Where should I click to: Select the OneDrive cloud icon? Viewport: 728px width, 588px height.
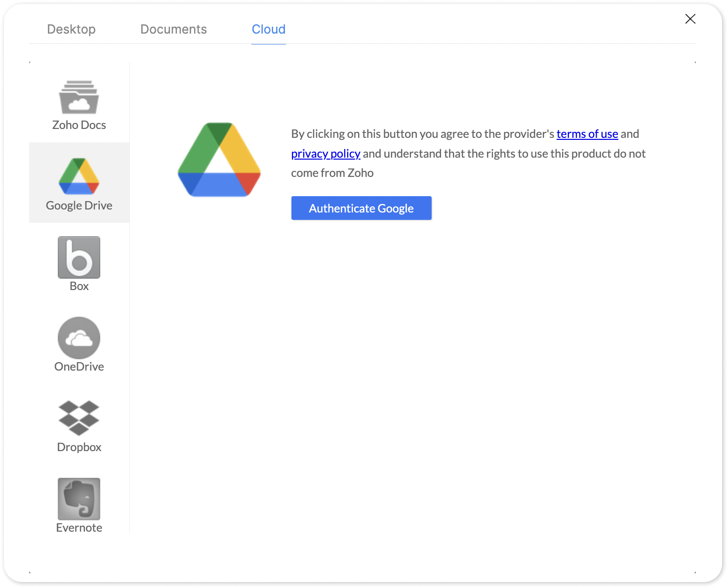pos(79,338)
